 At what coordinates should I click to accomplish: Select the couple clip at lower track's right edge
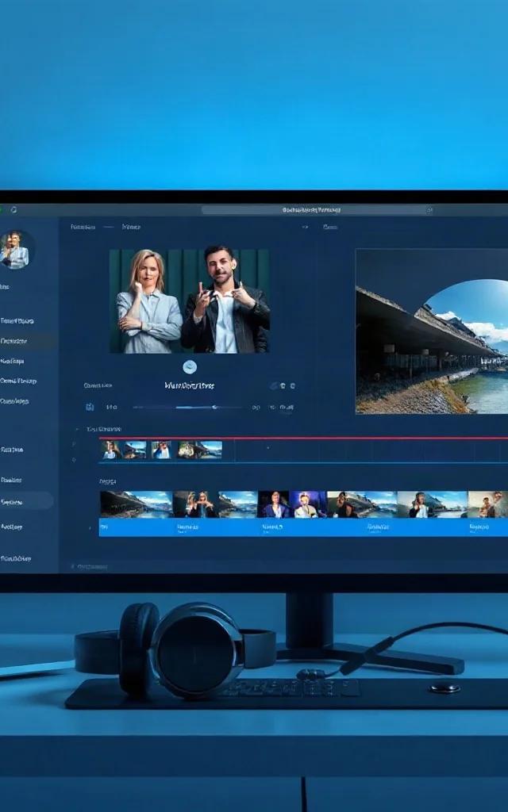[x=488, y=504]
